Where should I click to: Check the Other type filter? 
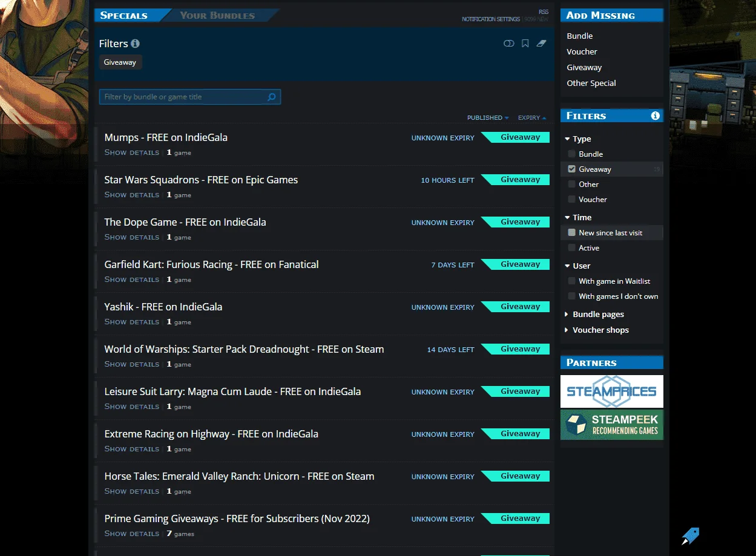coord(571,185)
